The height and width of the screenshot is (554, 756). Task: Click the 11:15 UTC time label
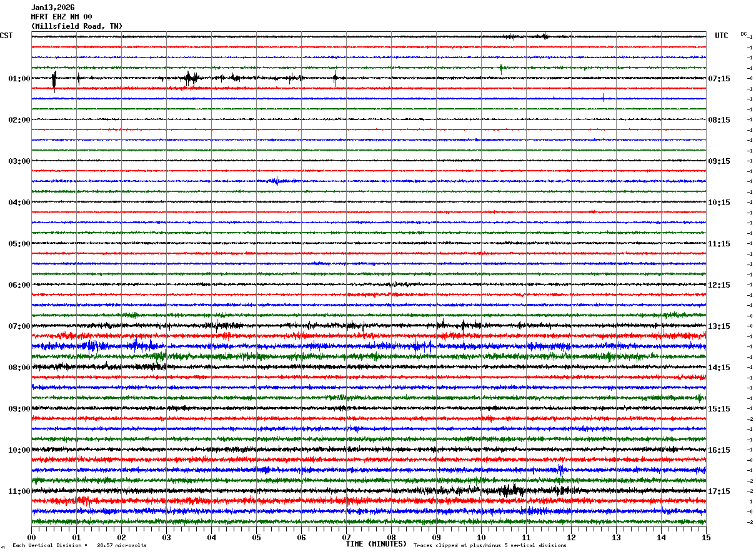pos(719,244)
